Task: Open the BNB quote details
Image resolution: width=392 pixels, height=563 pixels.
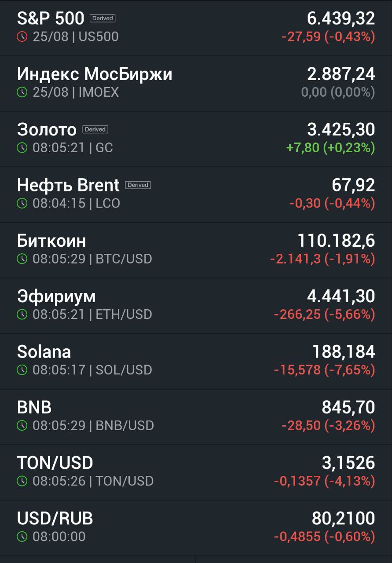Action: (196, 417)
